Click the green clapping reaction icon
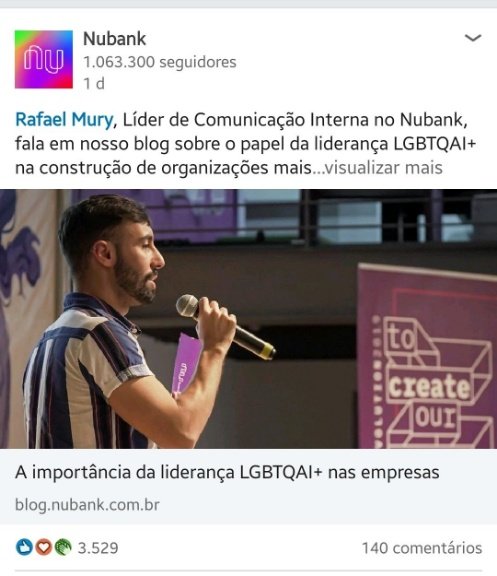This screenshot has height=576, width=497. (63, 547)
